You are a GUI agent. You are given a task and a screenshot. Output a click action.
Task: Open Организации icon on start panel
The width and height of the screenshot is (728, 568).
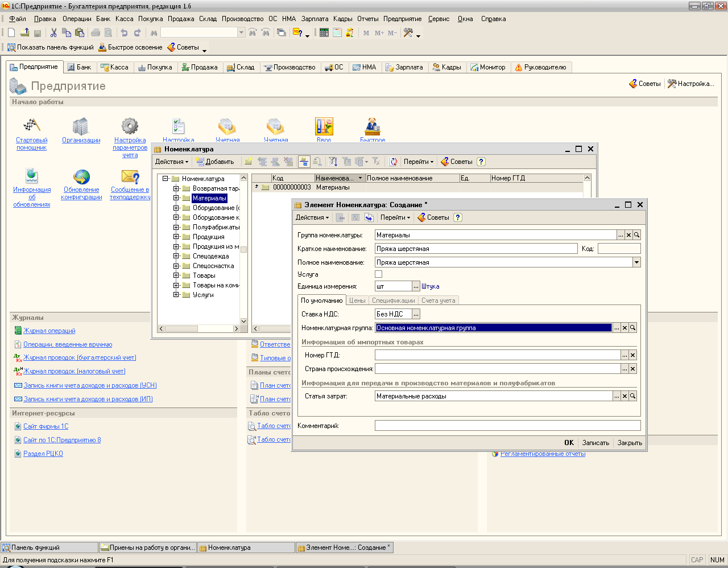pyautogui.click(x=81, y=125)
